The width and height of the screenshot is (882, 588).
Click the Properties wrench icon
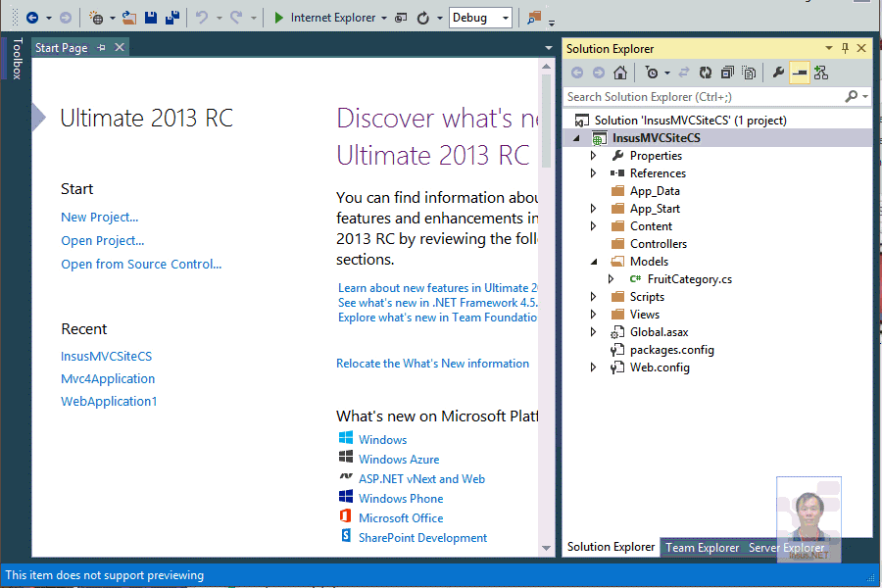(x=778, y=73)
